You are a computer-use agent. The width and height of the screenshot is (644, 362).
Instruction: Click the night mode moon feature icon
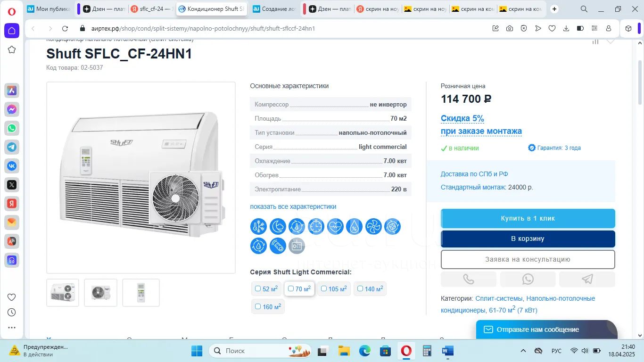[x=278, y=227]
